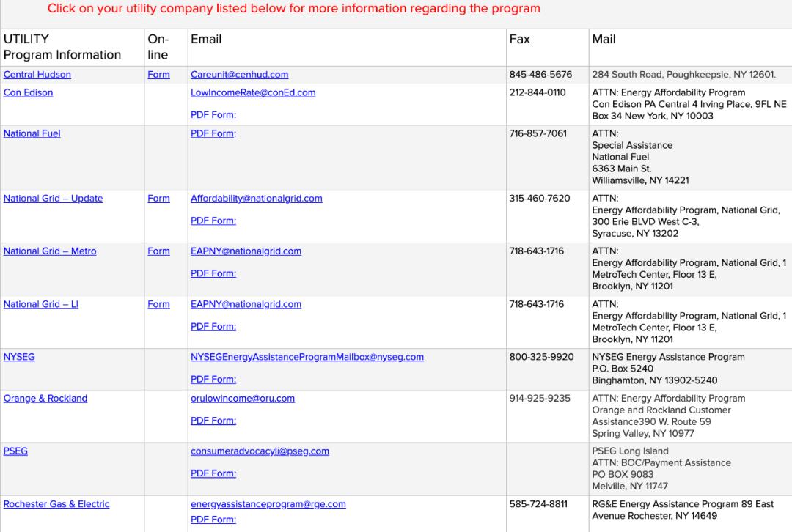Click the Orange & Rockland link
792x532 pixels.
(x=45, y=399)
